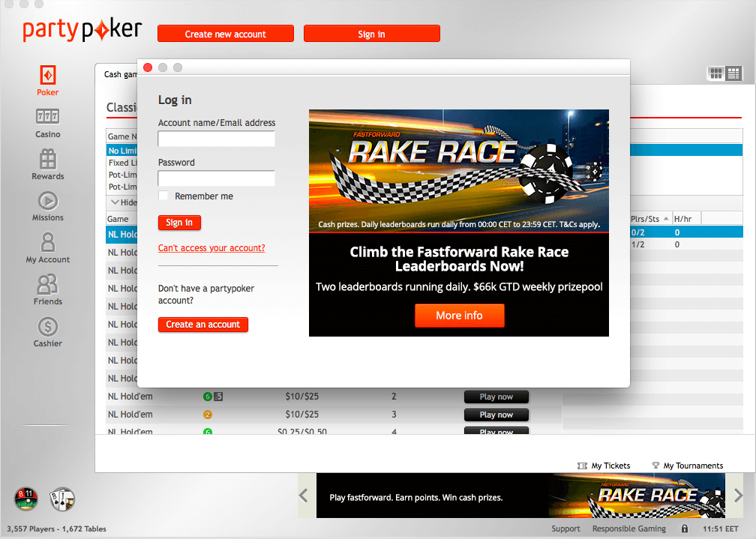This screenshot has width=756, height=539.
Task: Select the table row showing 0/2 players
Action: [686, 232]
